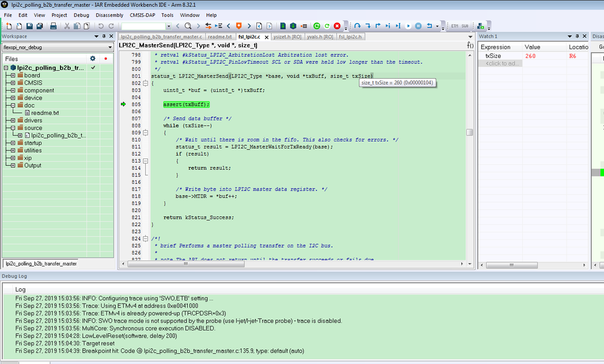Click the Watch panel horizontal scrollbar
Screen dimensions: 604x364
(x=512, y=265)
